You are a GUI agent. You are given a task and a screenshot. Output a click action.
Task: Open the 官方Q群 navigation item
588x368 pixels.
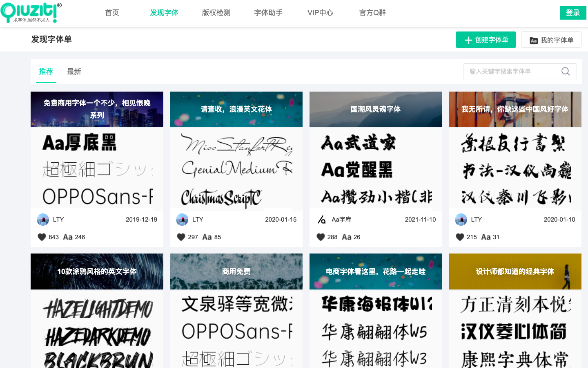tap(372, 13)
